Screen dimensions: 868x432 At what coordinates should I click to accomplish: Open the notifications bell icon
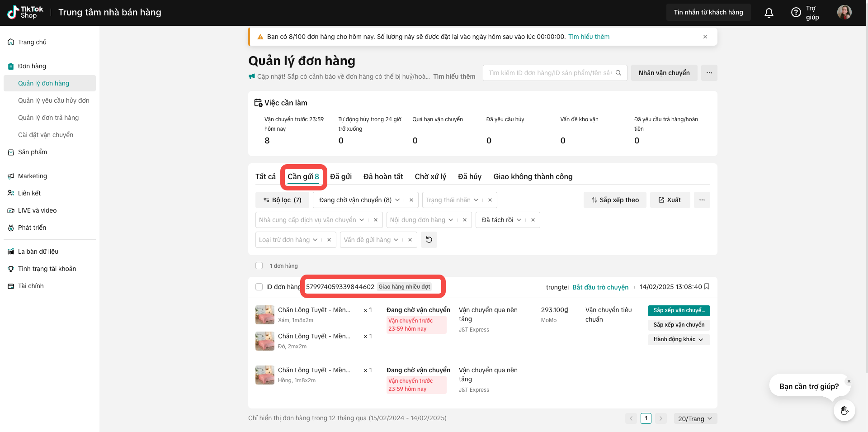click(x=769, y=13)
